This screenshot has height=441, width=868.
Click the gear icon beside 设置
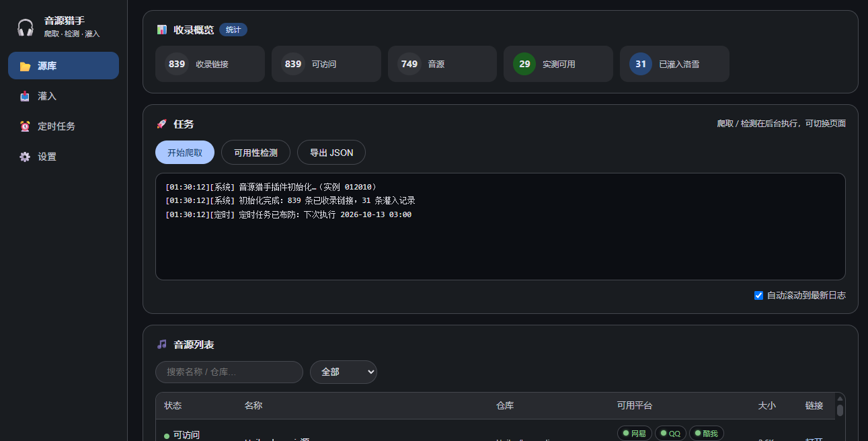click(x=25, y=157)
